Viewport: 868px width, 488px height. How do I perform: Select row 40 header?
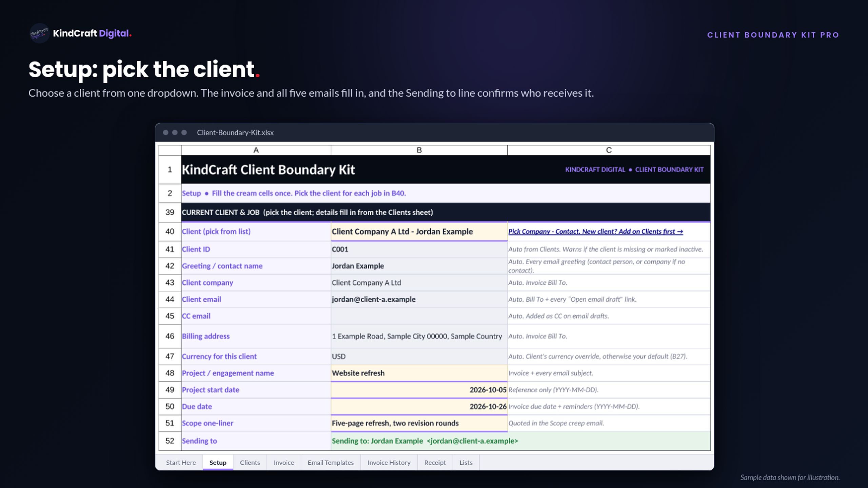tap(170, 231)
